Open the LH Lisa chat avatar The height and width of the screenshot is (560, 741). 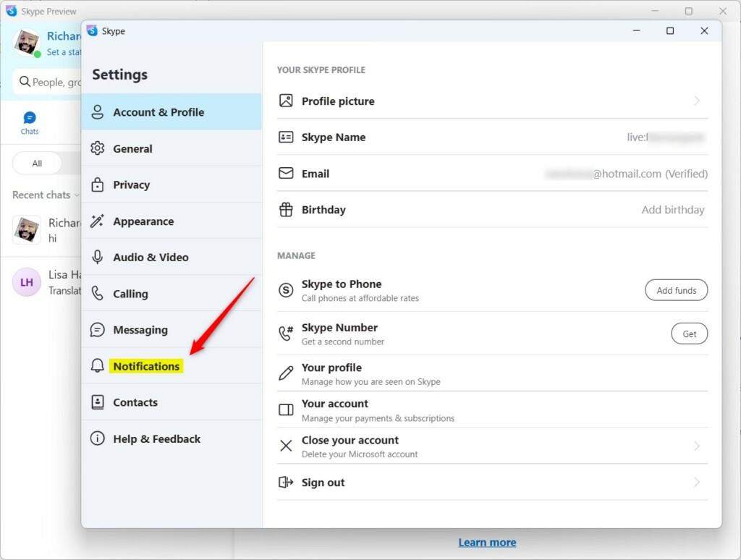pos(27,282)
